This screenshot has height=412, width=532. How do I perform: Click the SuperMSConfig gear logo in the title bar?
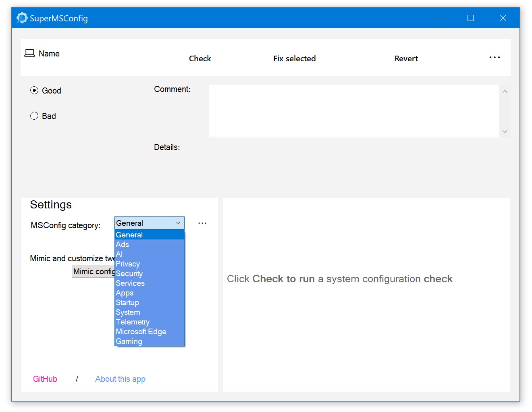click(x=22, y=18)
